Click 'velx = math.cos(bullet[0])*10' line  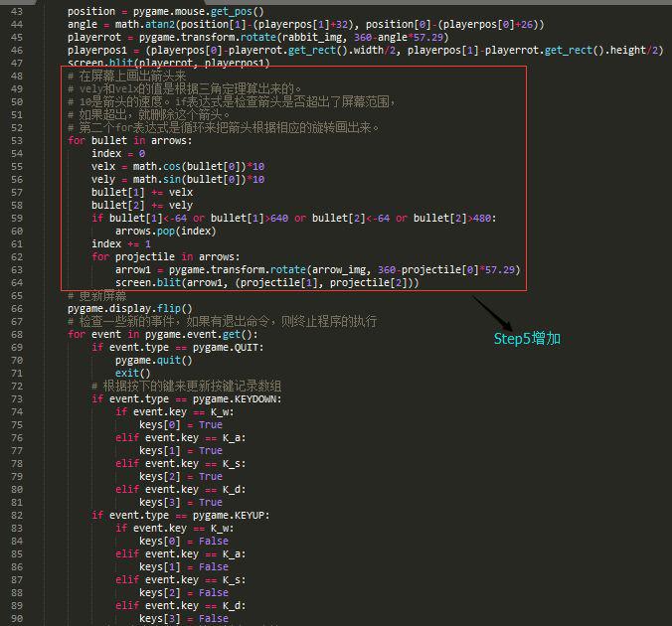click(178, 166)
